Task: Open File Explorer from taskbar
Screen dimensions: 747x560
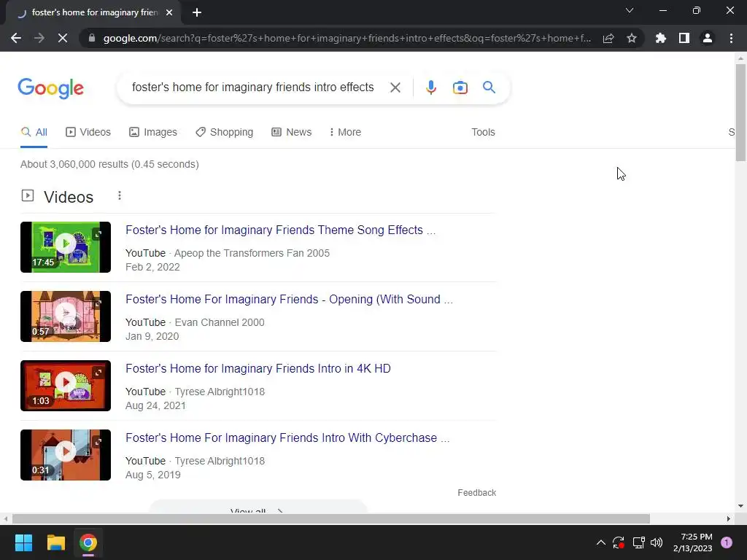Action: coord(55,542)
